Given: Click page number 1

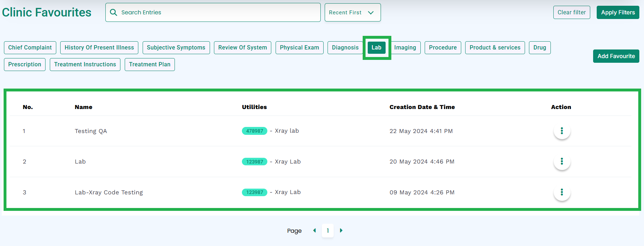Looking at the screenshot, I should click(328, 231).
